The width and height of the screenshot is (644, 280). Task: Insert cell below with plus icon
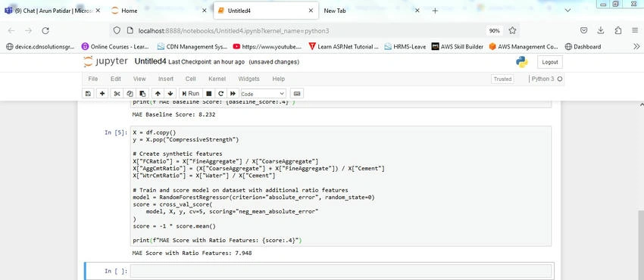tap(102, 94)
